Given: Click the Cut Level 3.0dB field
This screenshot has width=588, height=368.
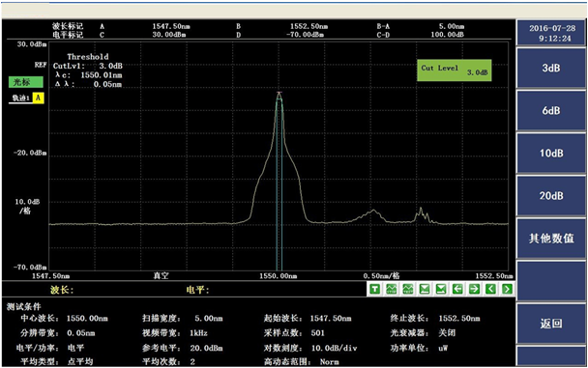Looking at the screenshot, I should pyautogui.click(x=455, y=70).
